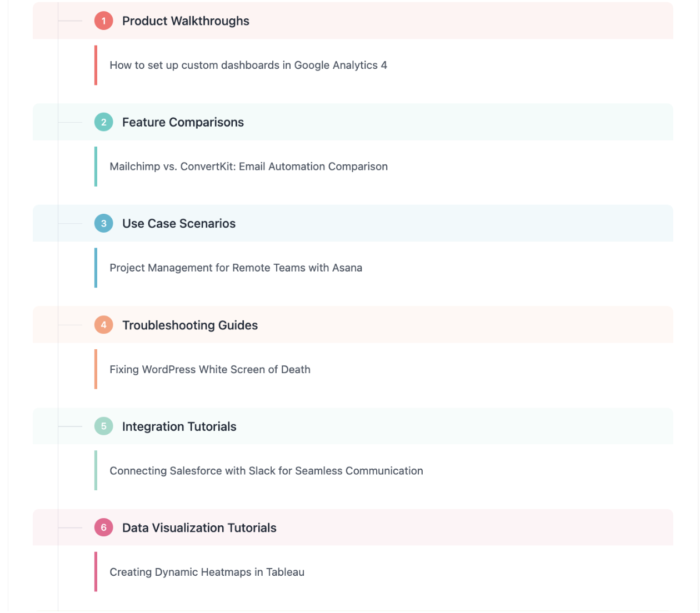Click the light green number 5 badge
Image resolution: width=700 pixels, height=613 pixels.
[103, 426]
